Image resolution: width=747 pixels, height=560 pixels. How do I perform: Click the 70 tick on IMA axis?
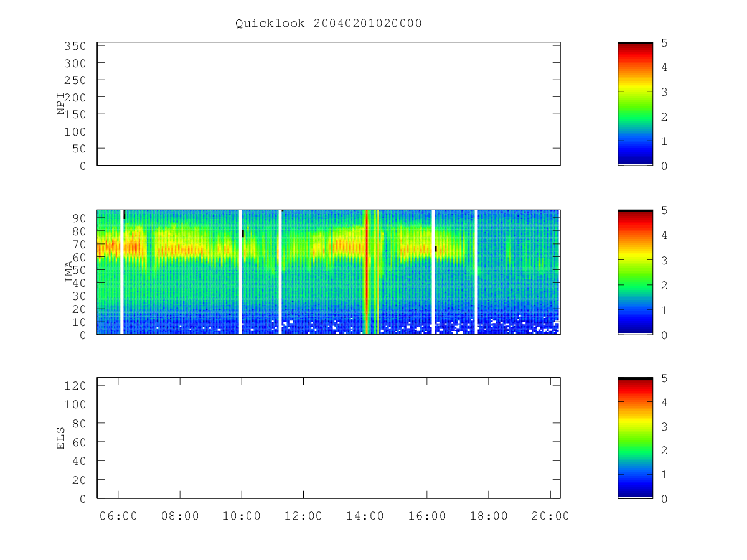coord(78,244)
